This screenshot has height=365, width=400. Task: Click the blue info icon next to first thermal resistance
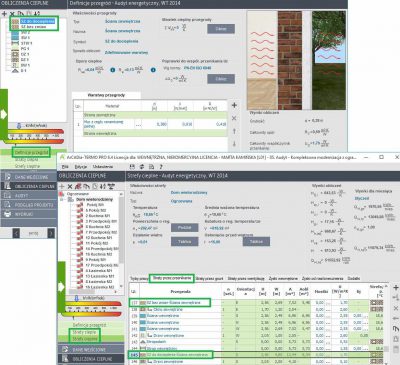[113, 70]
